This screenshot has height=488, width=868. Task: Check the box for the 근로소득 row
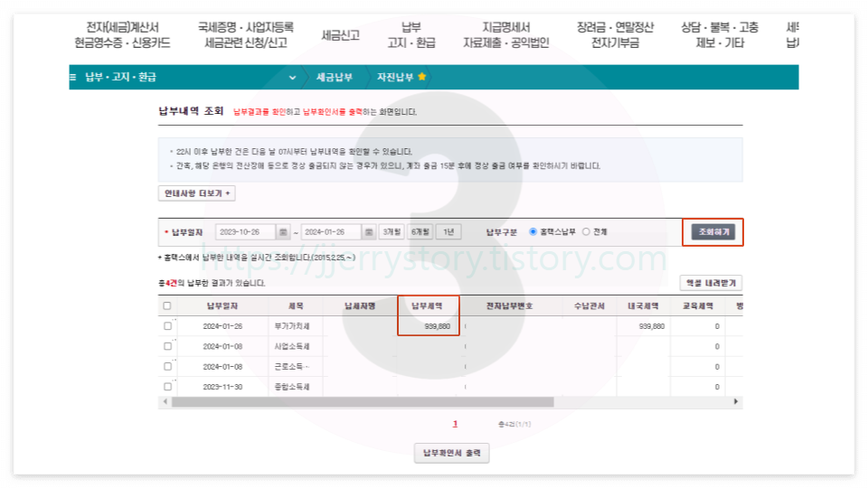168,366
